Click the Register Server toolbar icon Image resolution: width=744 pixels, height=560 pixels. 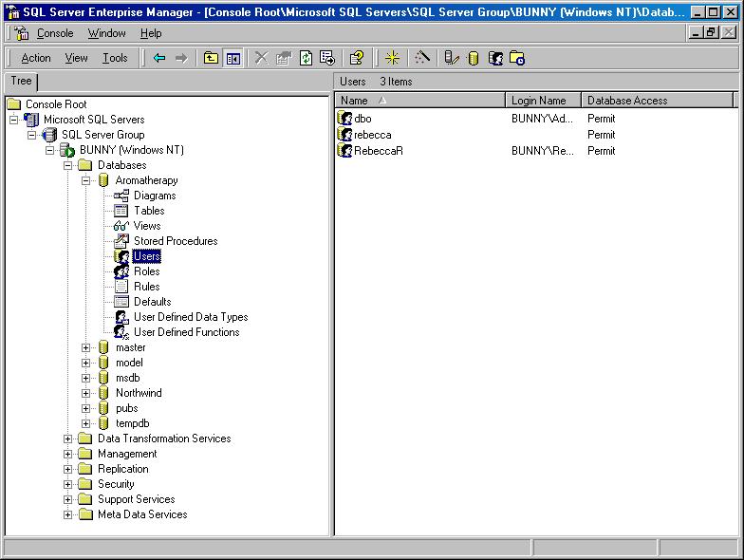(452, 58)
